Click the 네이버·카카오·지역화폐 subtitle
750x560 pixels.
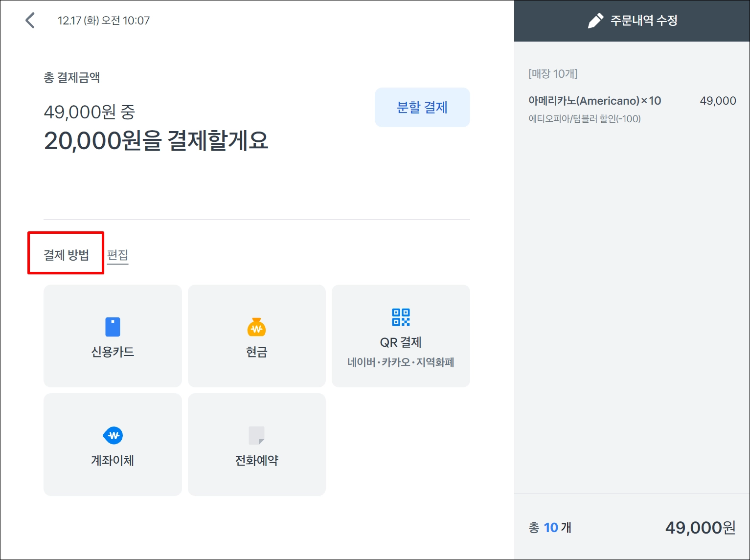[401, 362]
